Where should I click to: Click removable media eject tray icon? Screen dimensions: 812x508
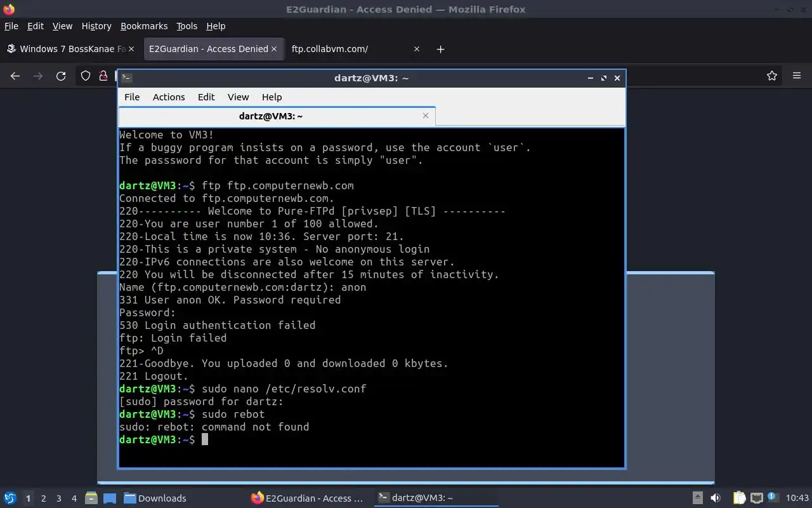point(698,498)
